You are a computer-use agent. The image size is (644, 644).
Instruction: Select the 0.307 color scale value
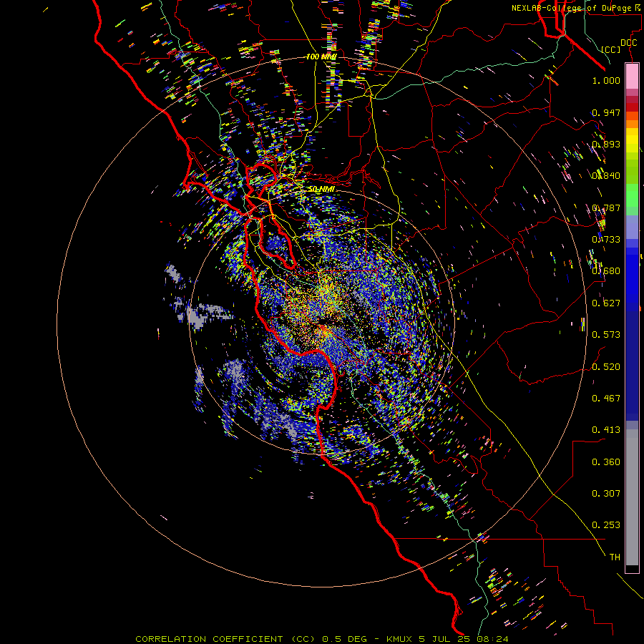pos(606,494)
